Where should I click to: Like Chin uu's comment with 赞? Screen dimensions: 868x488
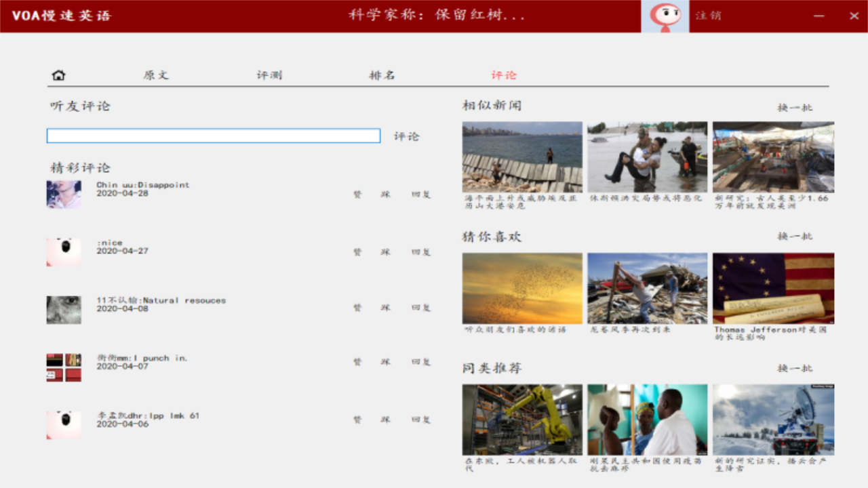[x=357, y=193]
